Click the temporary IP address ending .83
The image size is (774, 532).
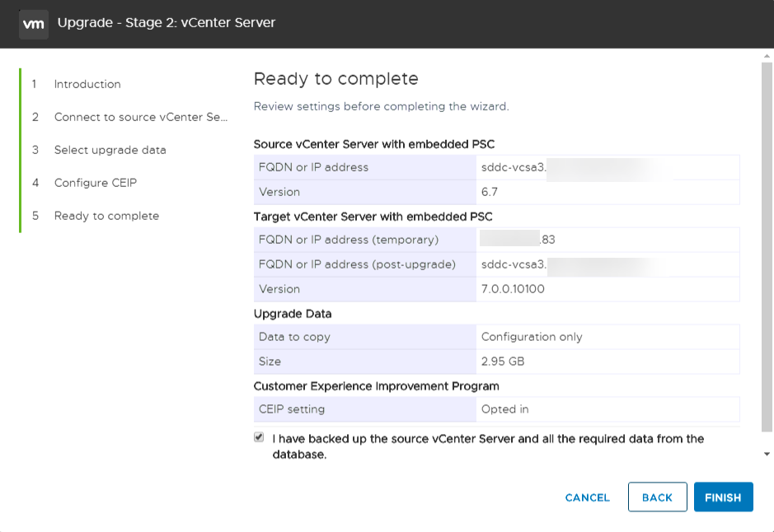518,240
